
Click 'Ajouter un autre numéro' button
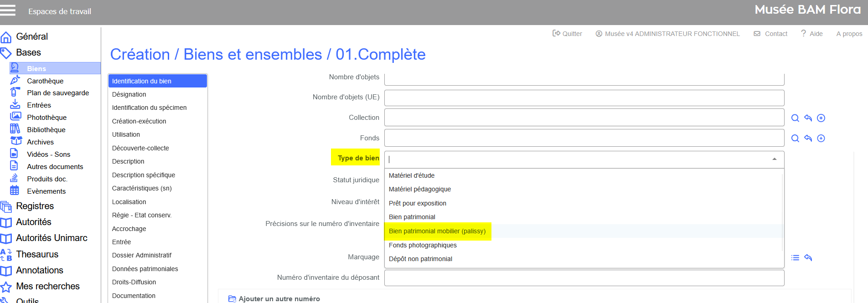pos(279,299)
